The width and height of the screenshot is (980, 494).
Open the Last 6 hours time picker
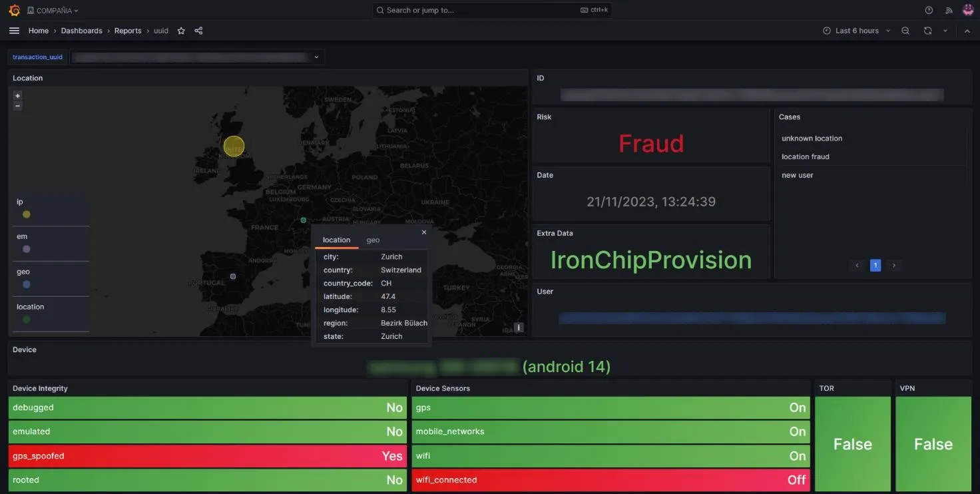click(856, 31)
